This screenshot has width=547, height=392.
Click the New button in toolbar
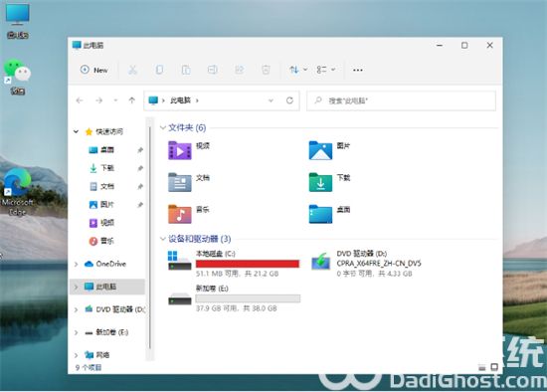tap(94, 70)
